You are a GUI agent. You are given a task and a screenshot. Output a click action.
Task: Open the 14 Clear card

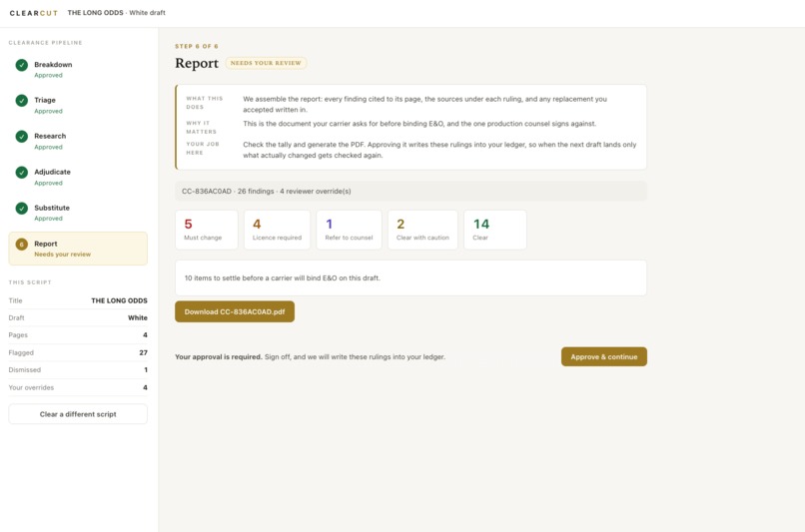[495, 230]
